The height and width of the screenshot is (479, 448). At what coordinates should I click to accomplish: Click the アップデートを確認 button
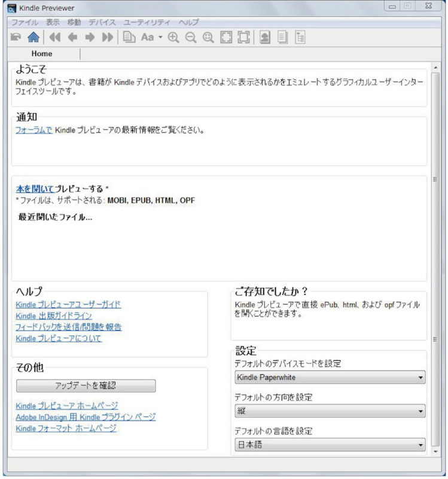coord(86,386)
